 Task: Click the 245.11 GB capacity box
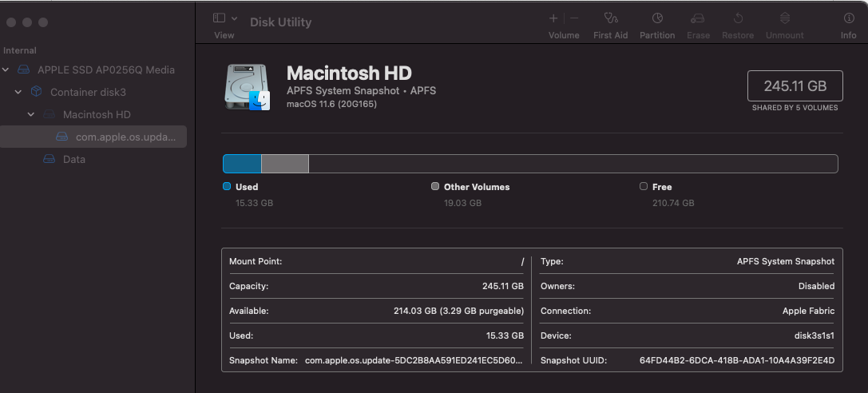point(795,85)
